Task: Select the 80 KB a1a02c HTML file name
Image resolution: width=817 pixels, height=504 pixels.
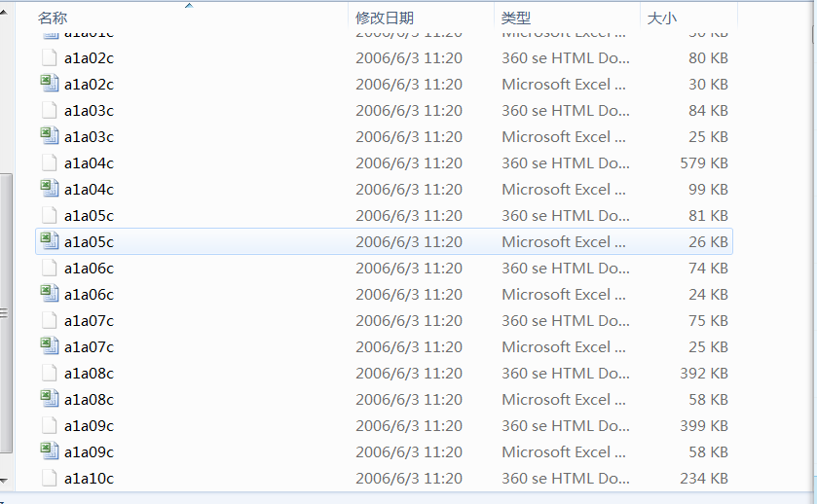Action: tap(89, 57)
